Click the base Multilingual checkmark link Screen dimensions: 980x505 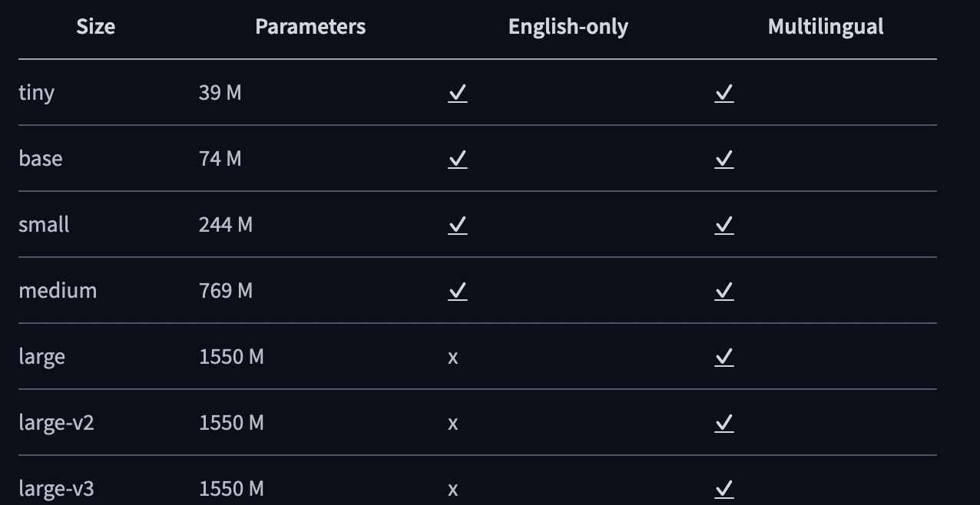pos(724,159)
